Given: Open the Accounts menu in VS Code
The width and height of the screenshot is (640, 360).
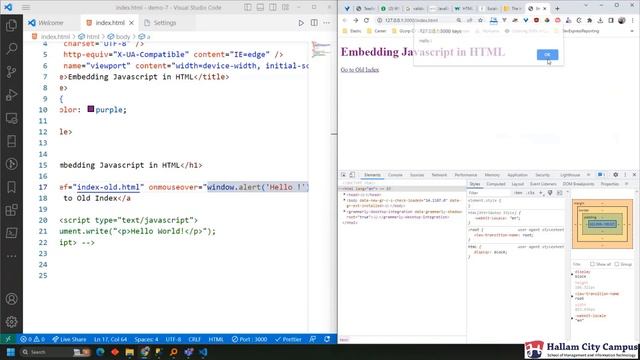Looking at the screenshot, I should pyautogui.click(x=11, y=299).
